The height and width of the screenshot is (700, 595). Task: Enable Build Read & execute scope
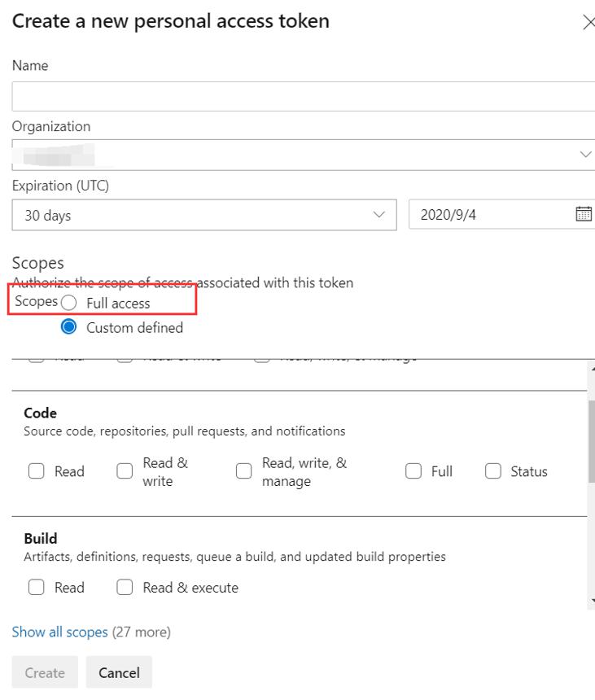point(125,587)
